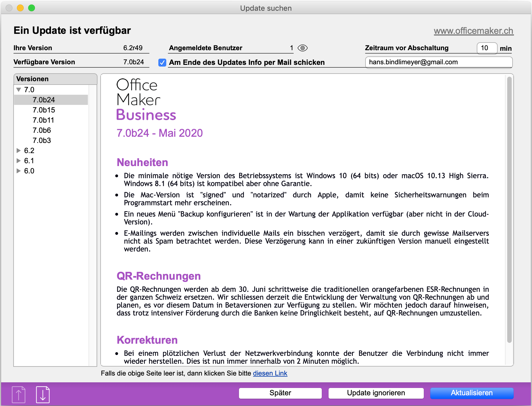This screenshot has height=406, width=532.
Task: Click the 'Angemeldete Benutzer' label
Action: coord(206,48)
